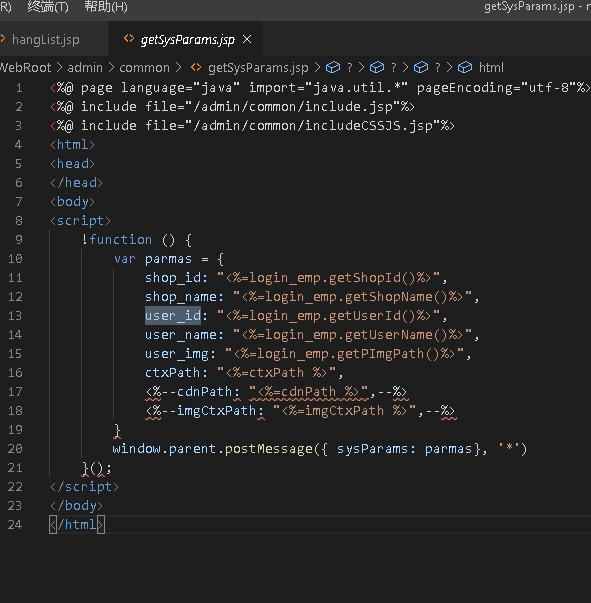This screenshot has height=603, width=591.
Task: Expand chevron after getSysParams.jsp in breadcrumb
Action: click(318, 68)
